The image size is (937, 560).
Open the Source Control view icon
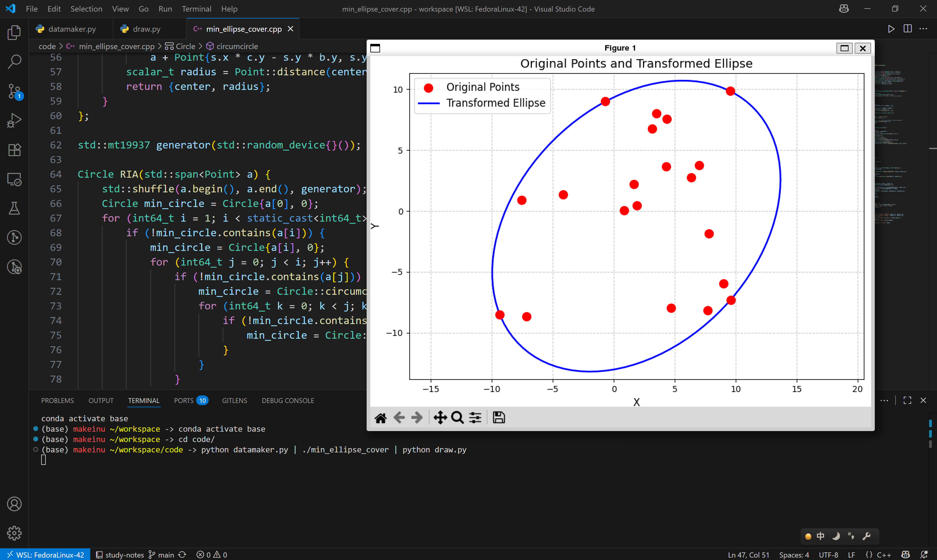coord(14,91)
